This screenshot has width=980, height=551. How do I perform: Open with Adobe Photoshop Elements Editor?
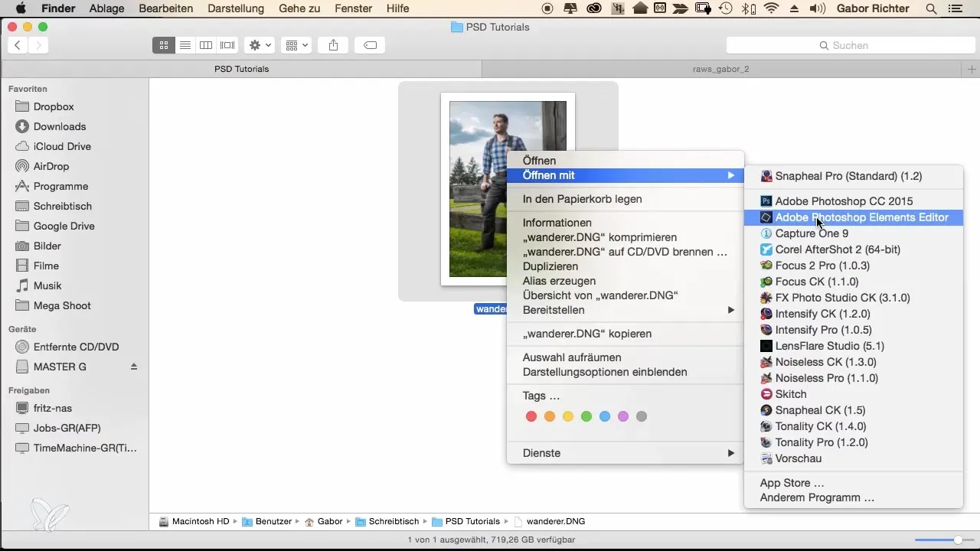pos(854,217)
